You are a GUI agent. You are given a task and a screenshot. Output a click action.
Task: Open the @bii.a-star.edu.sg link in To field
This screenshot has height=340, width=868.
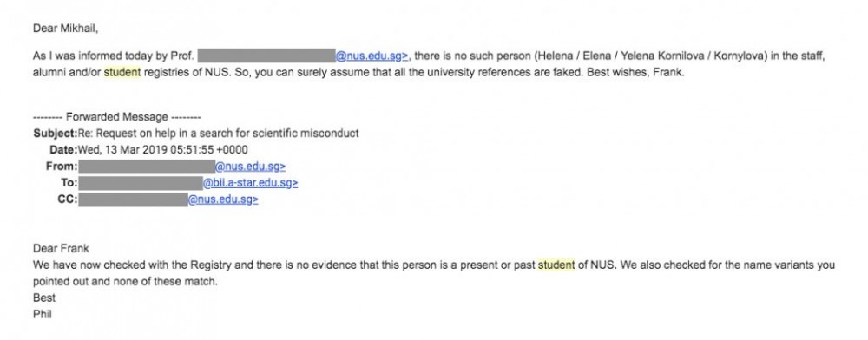[x=250, y=183]
